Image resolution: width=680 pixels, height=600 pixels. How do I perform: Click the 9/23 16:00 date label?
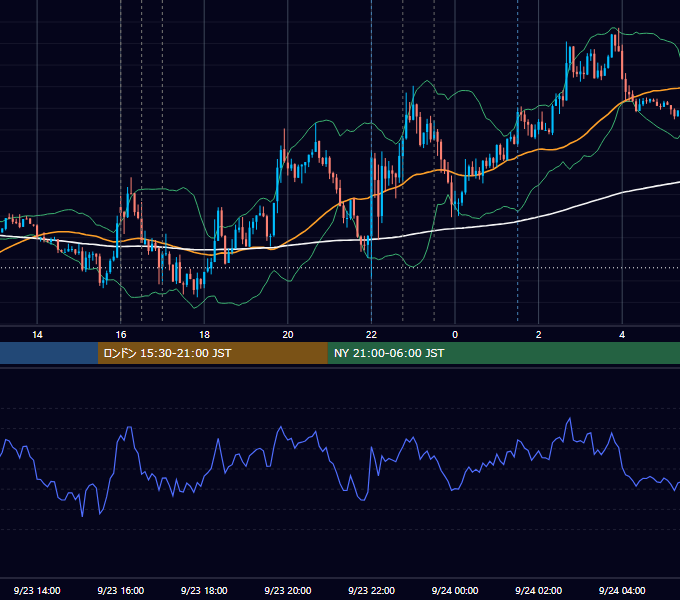(121, 590)
